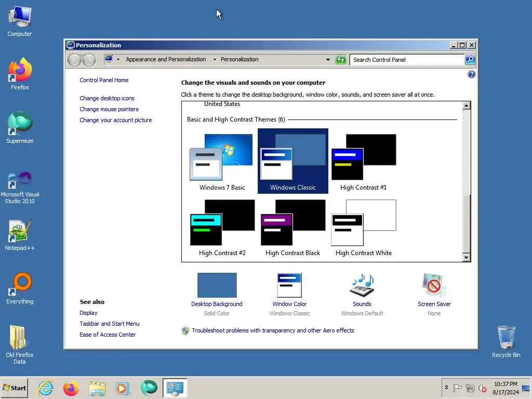The image size is (532, 399).
Task: Open the address bar history dropdown
Action: point(328,60)
